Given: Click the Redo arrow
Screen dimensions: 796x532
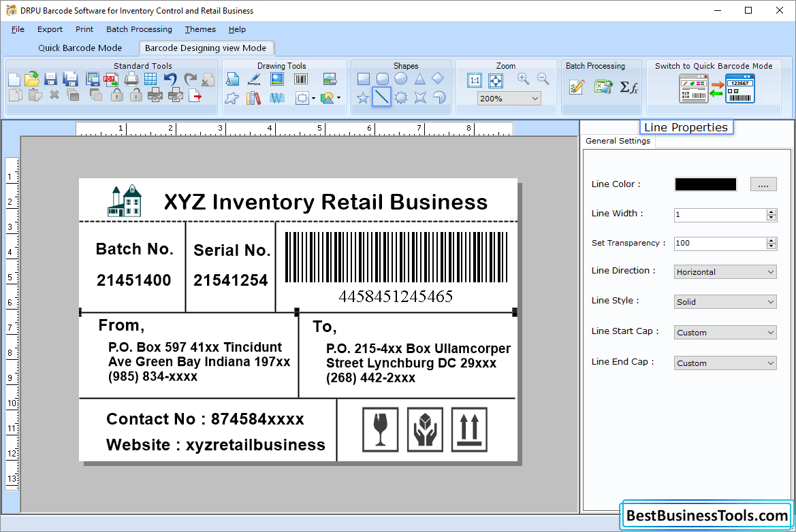Looking at the screenshot, I should click(x=190, y=79).
